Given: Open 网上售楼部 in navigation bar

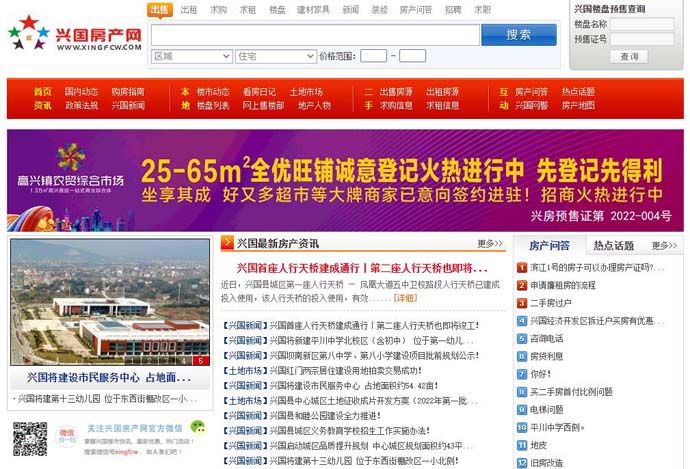Looking at the screenshot, I should coord(263,105).
